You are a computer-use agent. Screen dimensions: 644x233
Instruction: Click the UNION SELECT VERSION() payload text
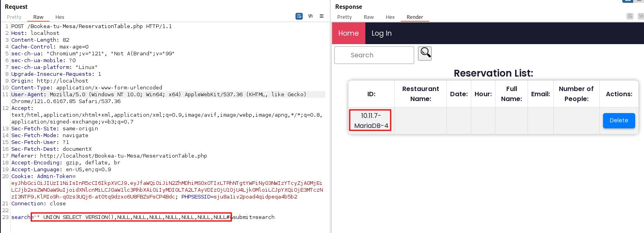coord(131,217)
